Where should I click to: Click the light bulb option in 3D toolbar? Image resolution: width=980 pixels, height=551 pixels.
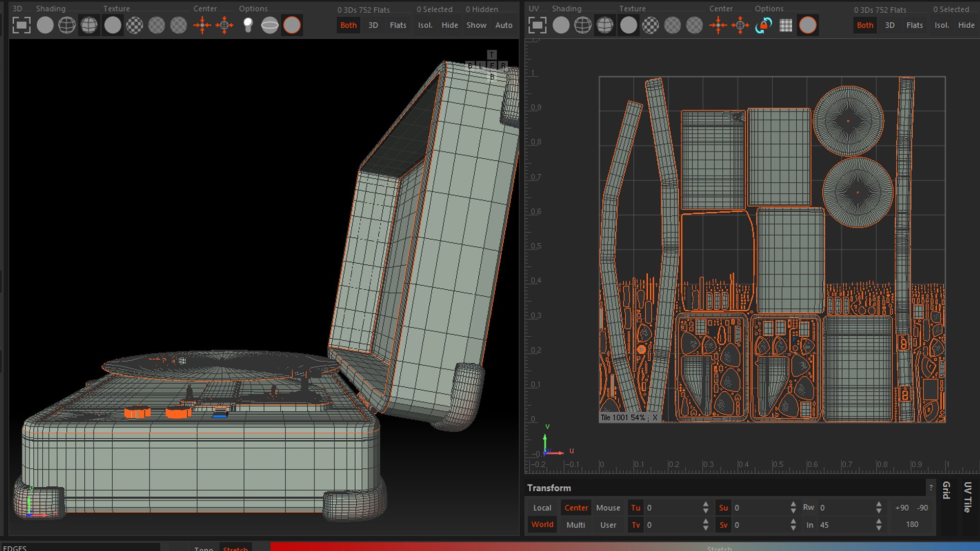248,25
